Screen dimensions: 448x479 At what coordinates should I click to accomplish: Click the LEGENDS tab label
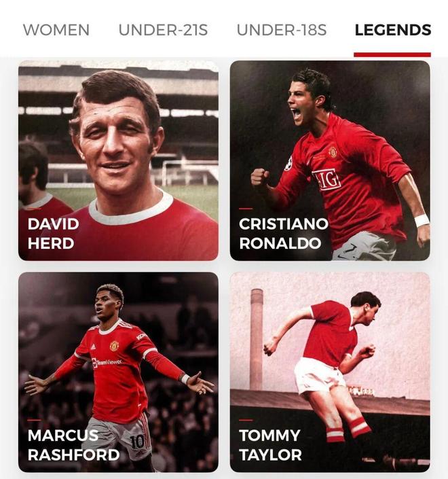(x=393, y=30)
